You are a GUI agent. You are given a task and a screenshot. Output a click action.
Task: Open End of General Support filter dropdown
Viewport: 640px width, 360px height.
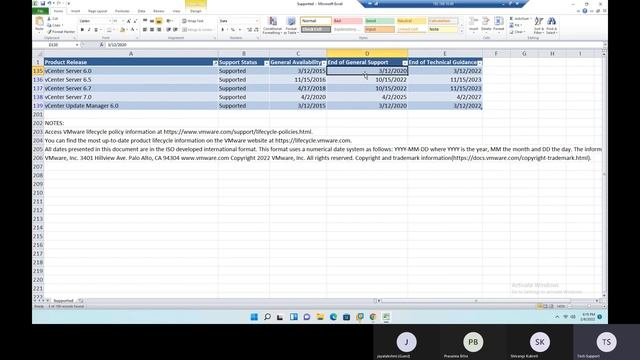[x=405, y=63]
